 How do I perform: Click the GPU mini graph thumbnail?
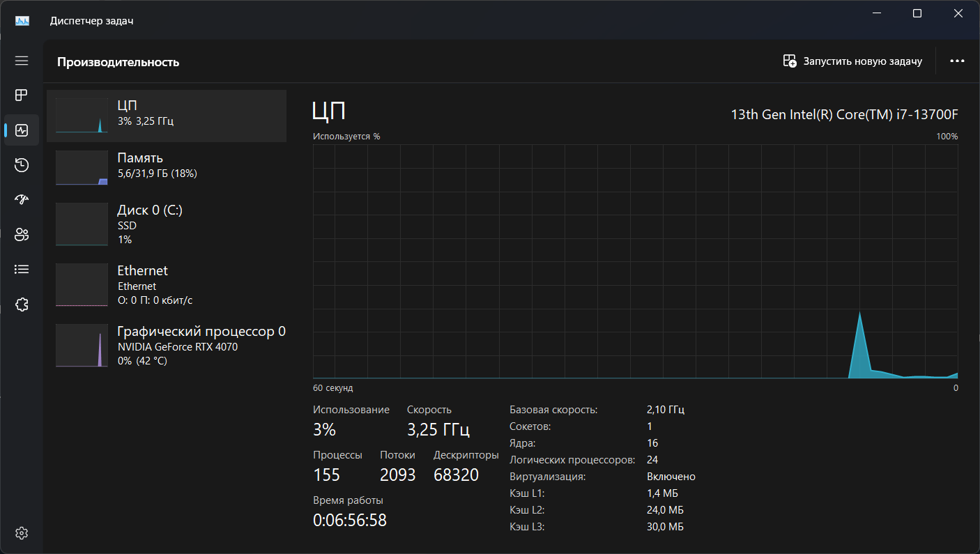pos(82,346)
